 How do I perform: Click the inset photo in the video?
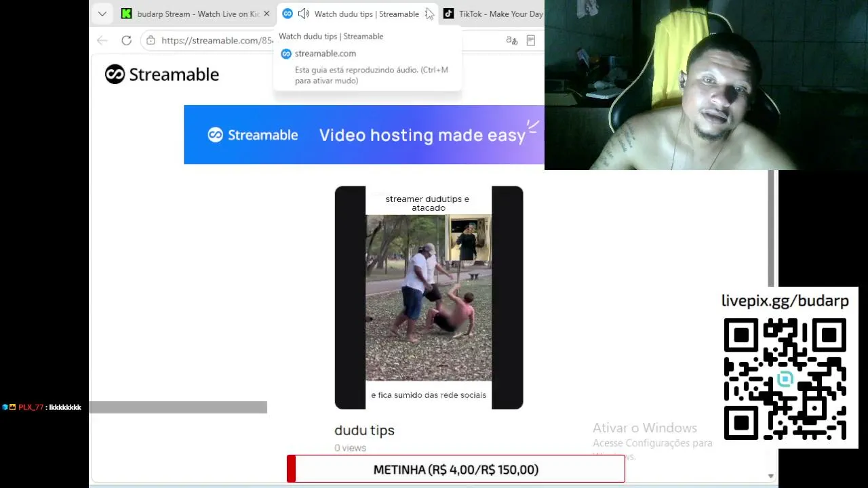(x=469, y=239)
